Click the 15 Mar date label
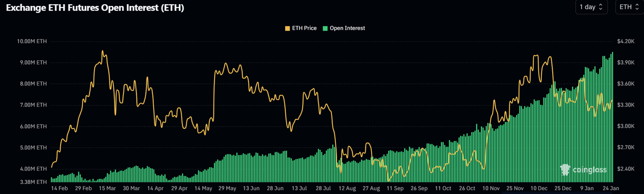 (x=107, y=189)
